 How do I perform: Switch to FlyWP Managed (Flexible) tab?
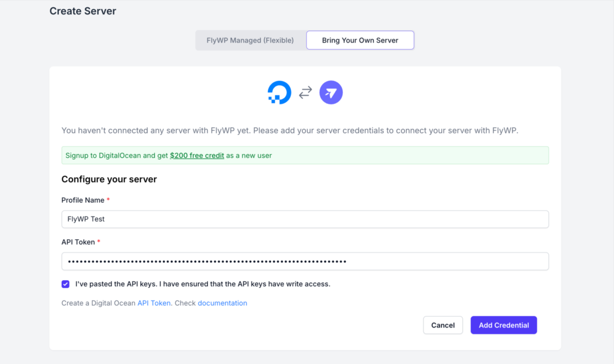pyautogui.click(x=251, y=40)
